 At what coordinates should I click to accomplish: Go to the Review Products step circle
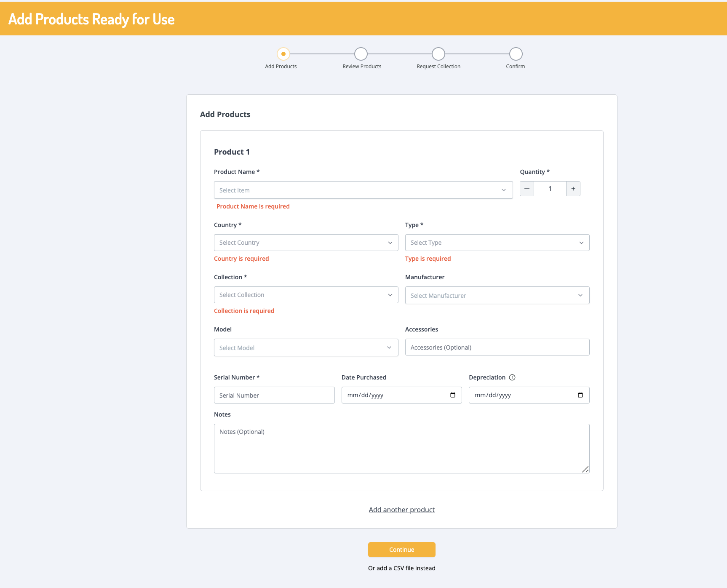point(361,54)
